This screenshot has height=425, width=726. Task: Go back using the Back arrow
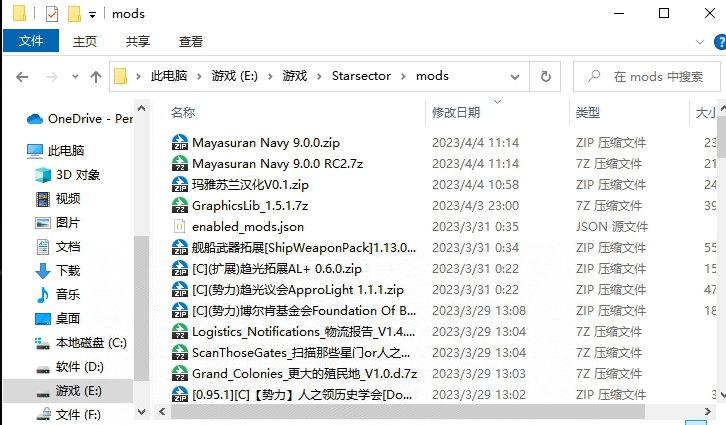tap(21, 76)
